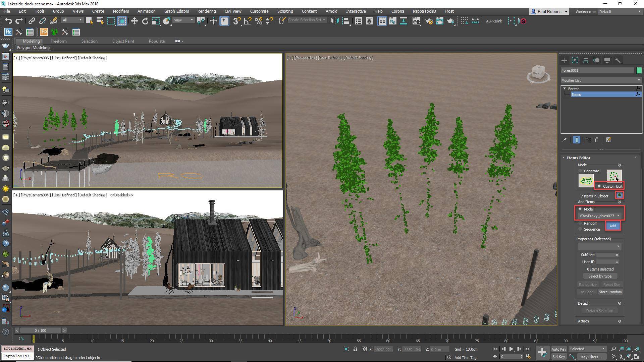Open the Render Setup dialog via teapot icon
The image size is (644, 362).
point(429,21)
